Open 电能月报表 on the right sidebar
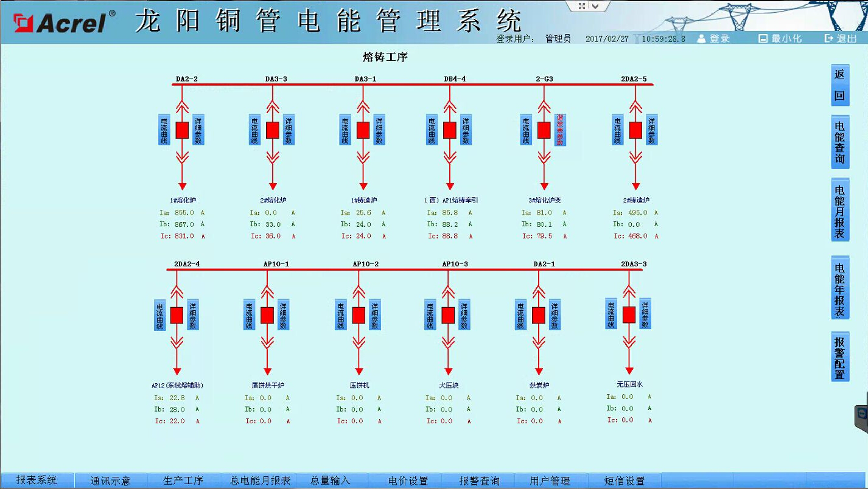This screenshot has width=868, height=489. click(x=840, y=212)
